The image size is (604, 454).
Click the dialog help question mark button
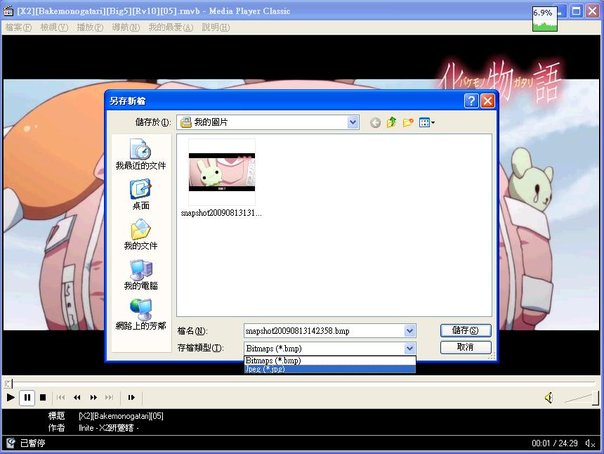pyautogui.click(x=471, y=101)
